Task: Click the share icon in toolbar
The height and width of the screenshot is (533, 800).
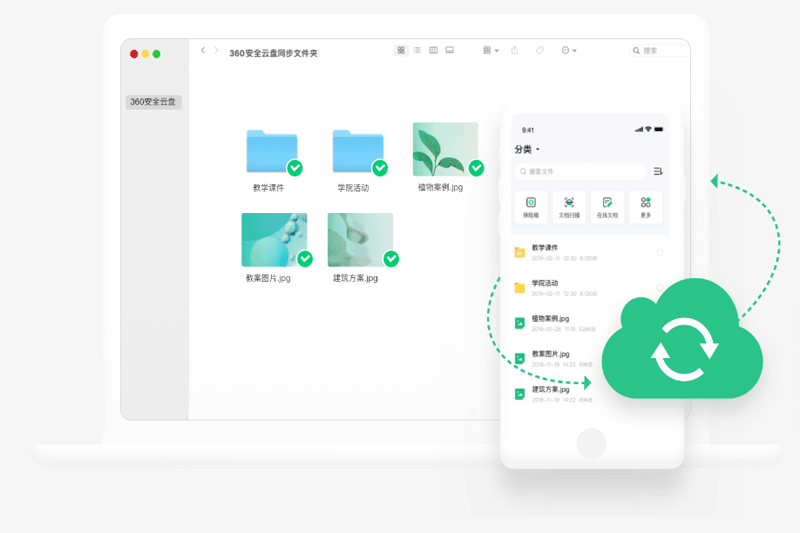Action: coord(515,50)
